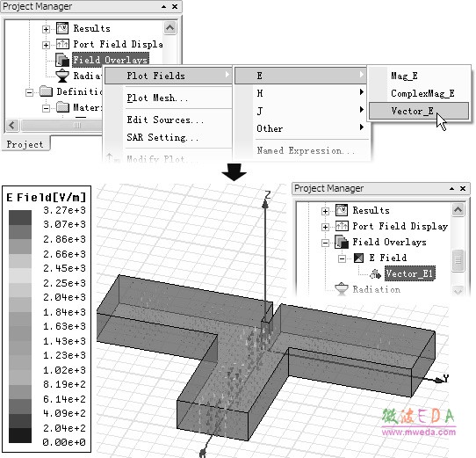476x458 pixels.
Task: Collapse the E Field node
Action: pos(342,258)
